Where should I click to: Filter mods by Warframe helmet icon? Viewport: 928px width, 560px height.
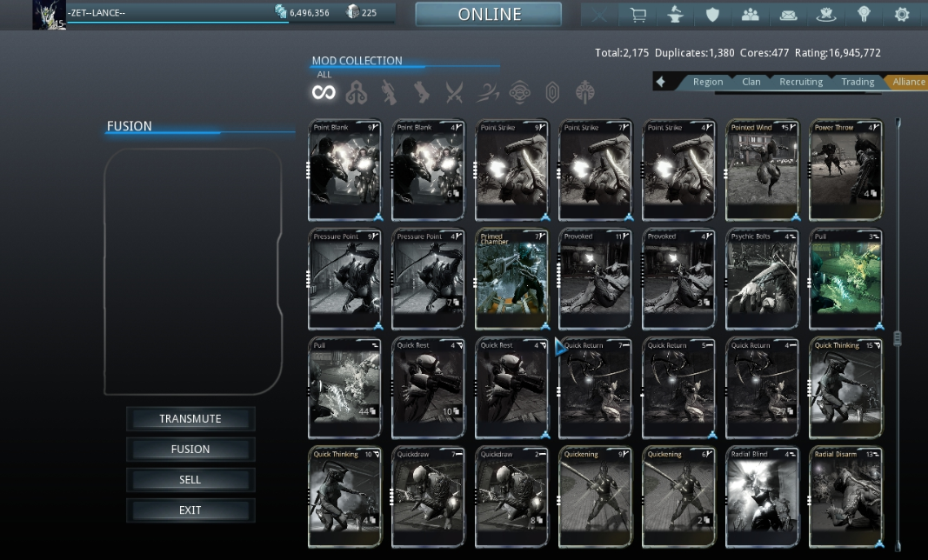(357, 92)
